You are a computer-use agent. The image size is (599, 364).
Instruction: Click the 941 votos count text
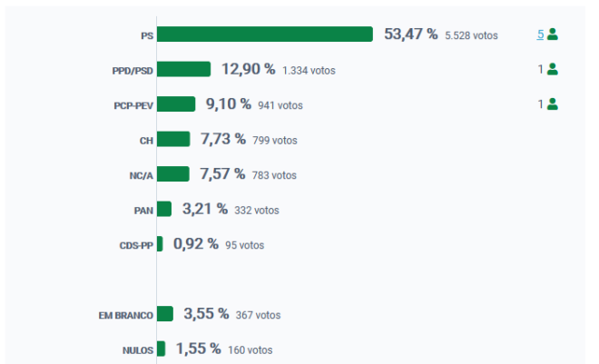click(280, 105)
